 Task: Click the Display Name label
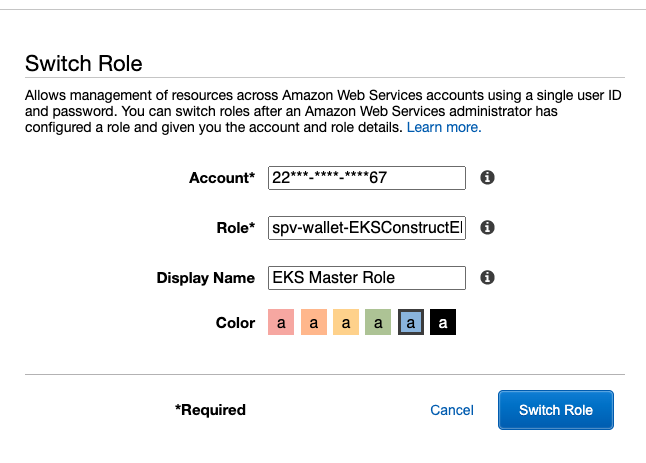pos(206,278)
